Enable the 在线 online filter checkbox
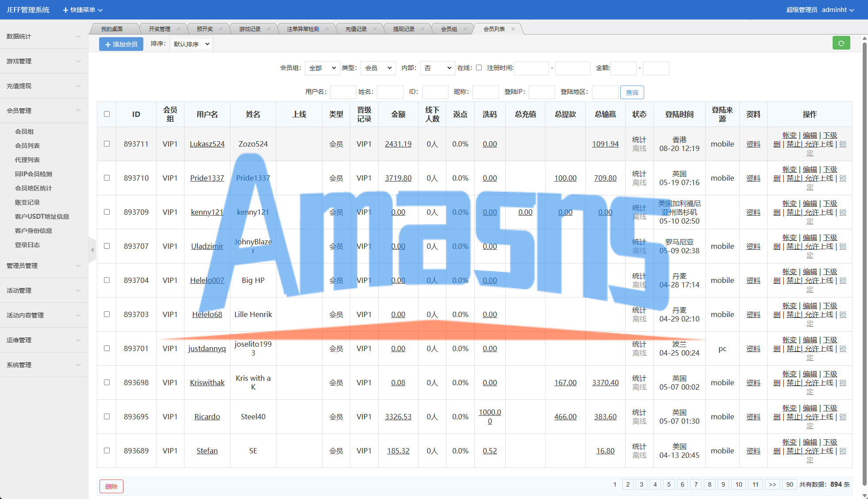 pos(479,68)
